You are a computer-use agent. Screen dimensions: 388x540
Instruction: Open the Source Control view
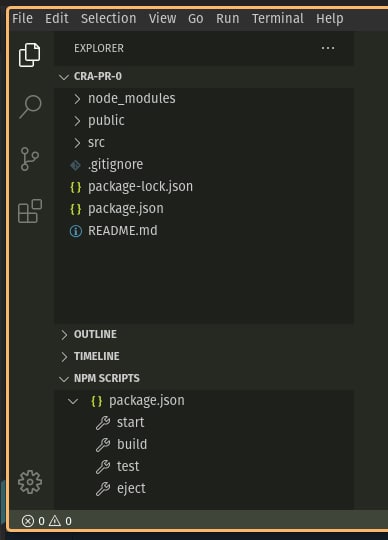30,159
